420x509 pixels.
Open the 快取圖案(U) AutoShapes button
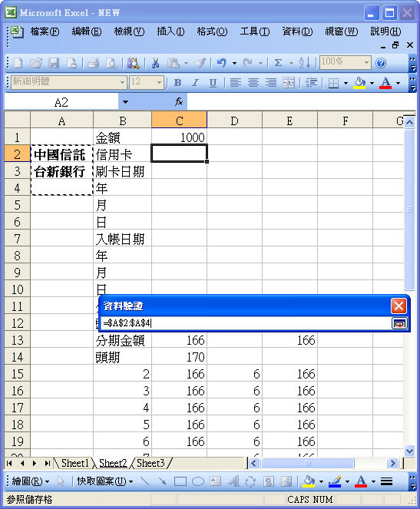point(105,481)
